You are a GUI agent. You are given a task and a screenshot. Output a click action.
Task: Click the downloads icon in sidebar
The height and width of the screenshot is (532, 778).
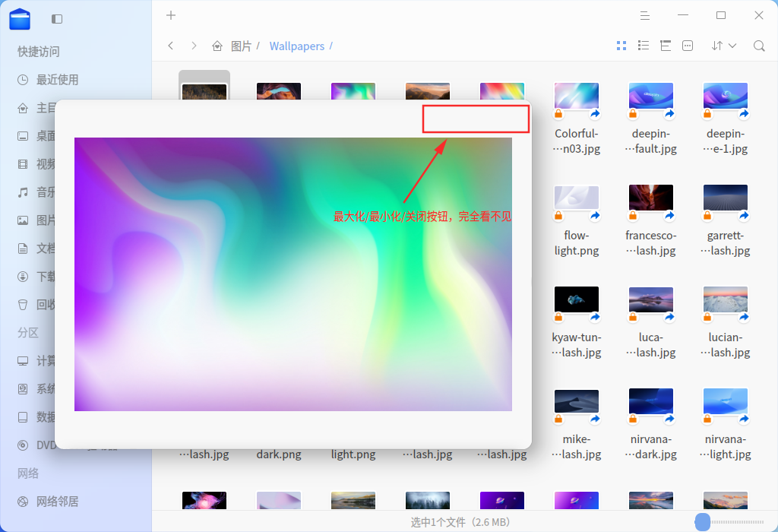23,277
